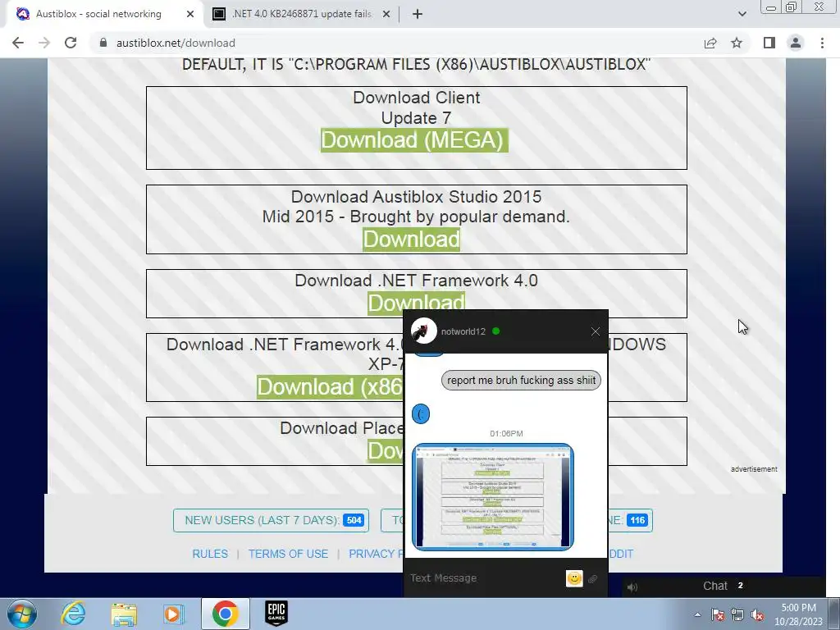
Task: Show hidden system tray icons
Action: click(x=697, y=614)
